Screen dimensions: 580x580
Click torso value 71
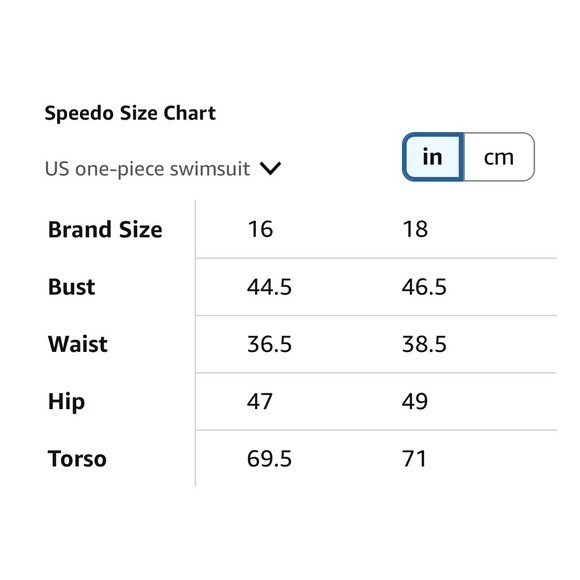pos(414,459)
